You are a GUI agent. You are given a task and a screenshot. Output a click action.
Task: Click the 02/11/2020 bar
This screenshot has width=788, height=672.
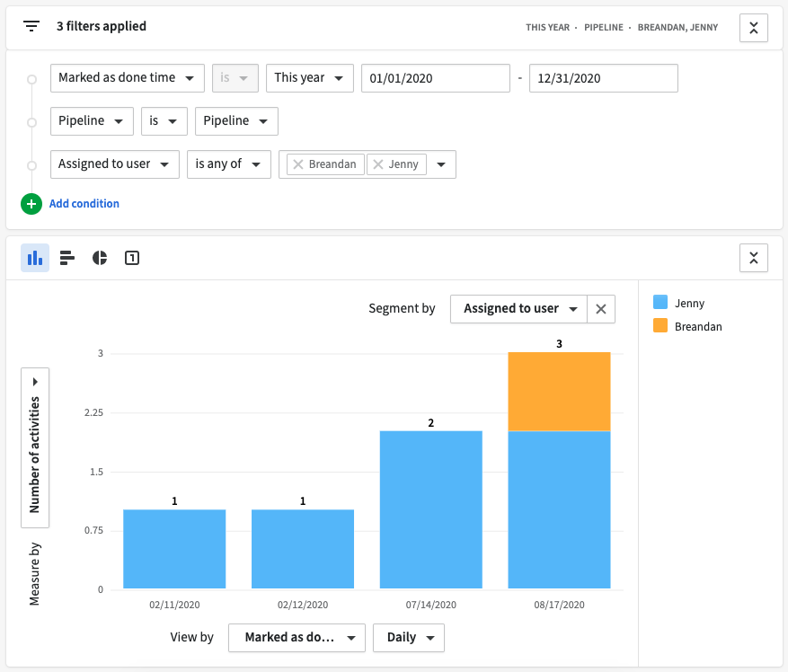click(x=174, y=549)
